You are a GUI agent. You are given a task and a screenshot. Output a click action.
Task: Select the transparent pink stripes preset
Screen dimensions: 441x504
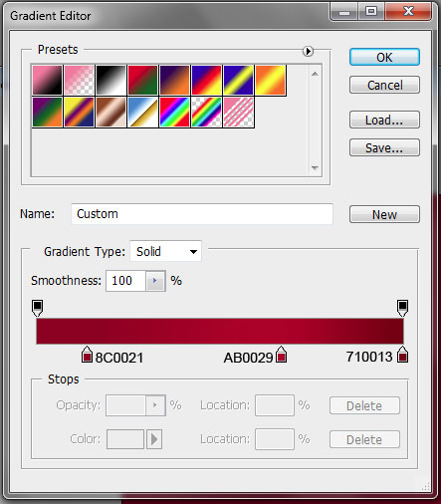(238, 113)
